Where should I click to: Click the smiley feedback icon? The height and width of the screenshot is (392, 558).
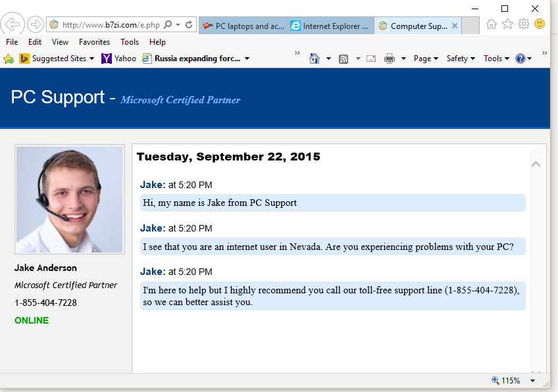point(540,24)
